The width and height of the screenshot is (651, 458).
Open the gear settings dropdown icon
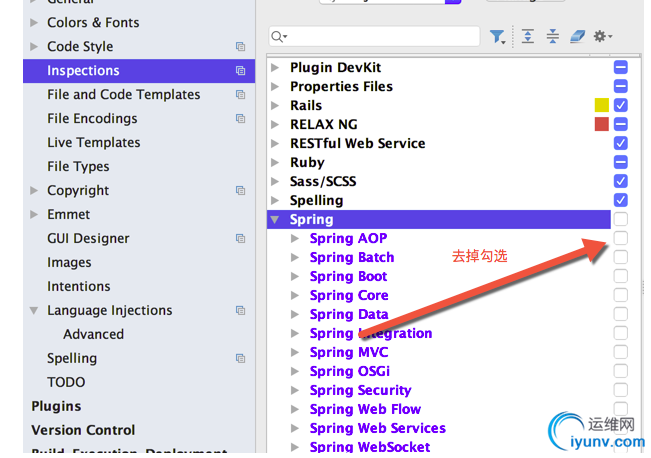click(x=602, y=36)
